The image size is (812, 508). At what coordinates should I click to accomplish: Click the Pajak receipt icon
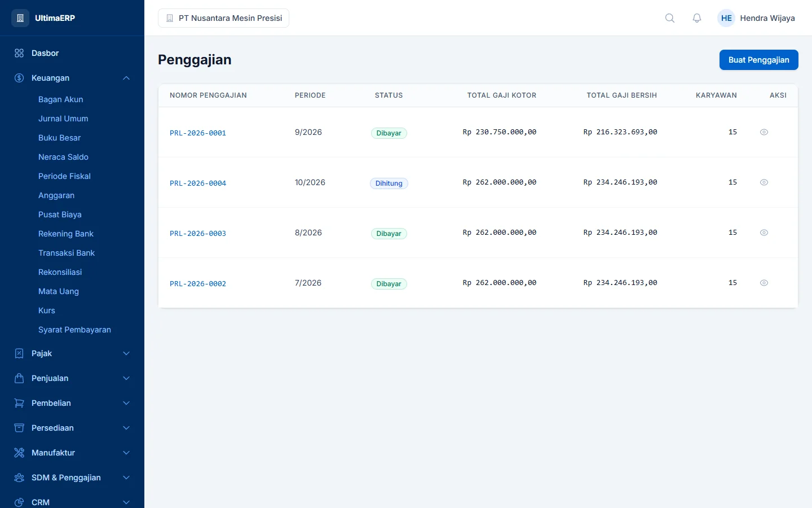point(19,353)
